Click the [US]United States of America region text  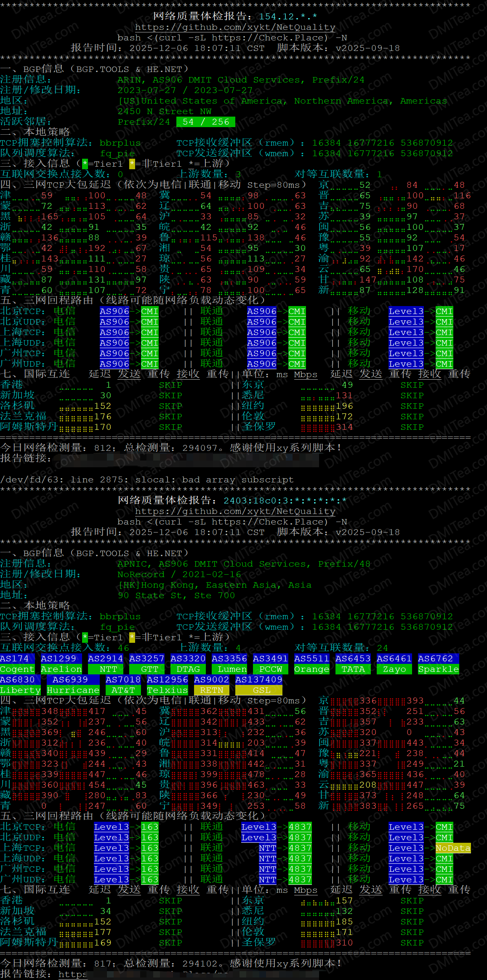[x=282, y=101]
